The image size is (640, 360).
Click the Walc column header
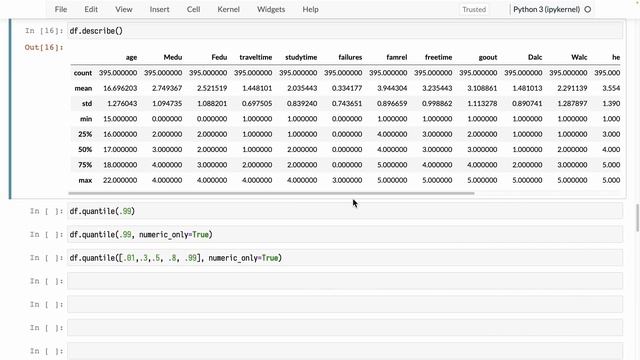click(x=579, y=58)
